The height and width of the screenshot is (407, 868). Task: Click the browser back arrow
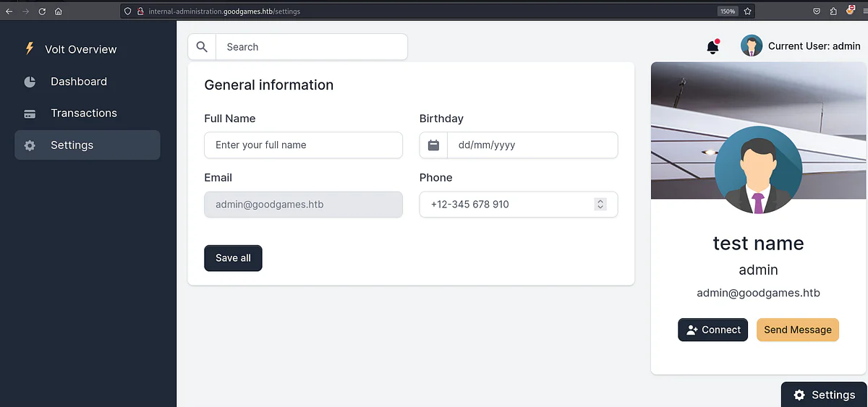click(9, 11)
